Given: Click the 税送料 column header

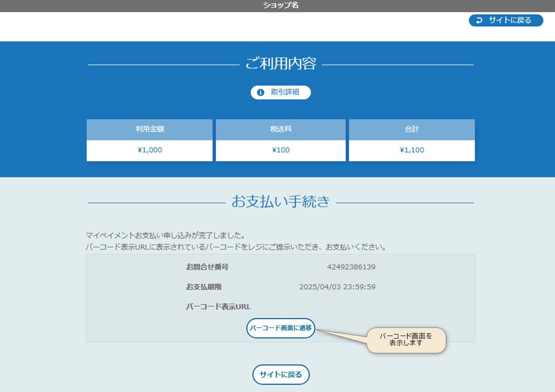Looking at the screenshot, I should point(281,129).
